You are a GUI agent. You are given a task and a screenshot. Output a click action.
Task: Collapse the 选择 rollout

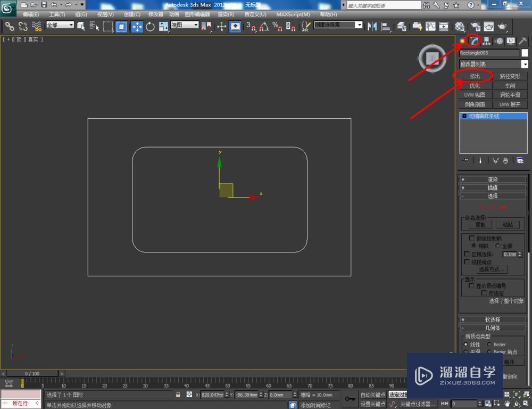click(492, 195)
